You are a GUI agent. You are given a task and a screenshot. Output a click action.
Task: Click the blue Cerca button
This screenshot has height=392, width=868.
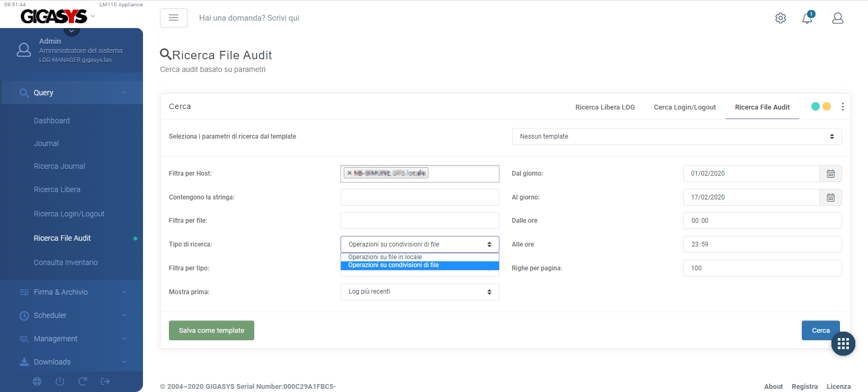pyautogui.click(x=820, y=331)
